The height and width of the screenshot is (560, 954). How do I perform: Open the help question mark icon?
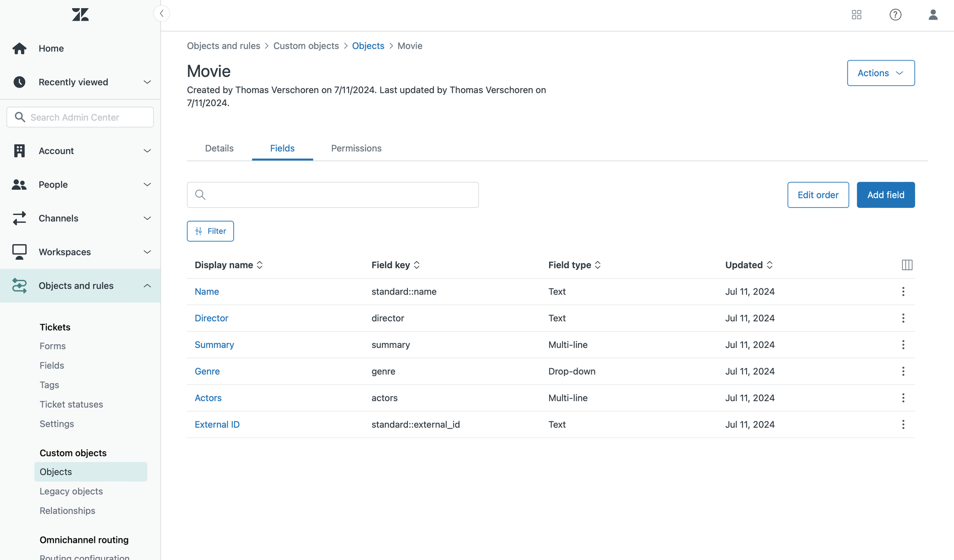pos(895,15)
